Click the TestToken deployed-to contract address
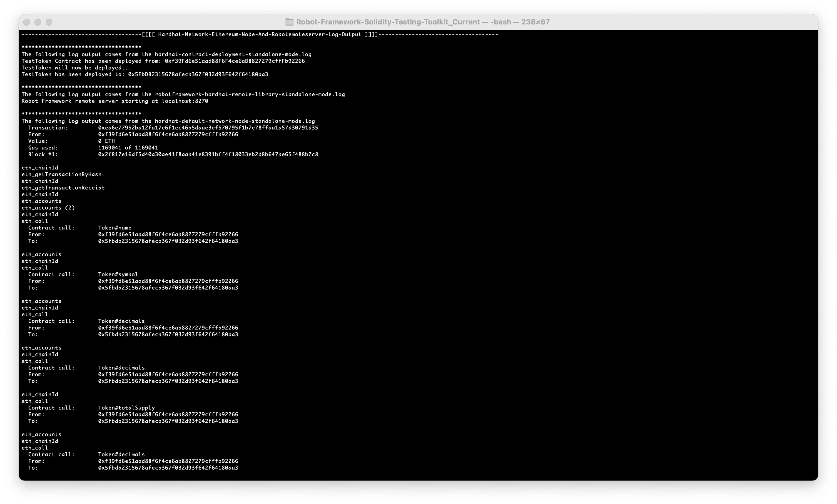837x504 pixels. click(198, 74)
